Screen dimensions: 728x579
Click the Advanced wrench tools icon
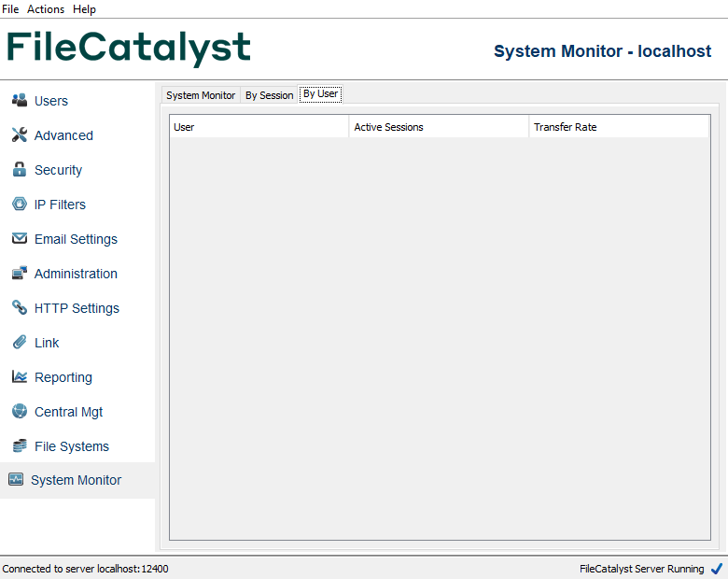coord(20,134)
